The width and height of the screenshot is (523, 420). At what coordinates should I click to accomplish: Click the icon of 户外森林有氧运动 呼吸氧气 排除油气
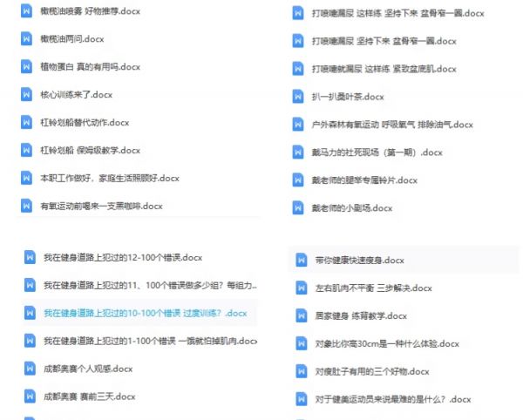[x=298, y=125]
